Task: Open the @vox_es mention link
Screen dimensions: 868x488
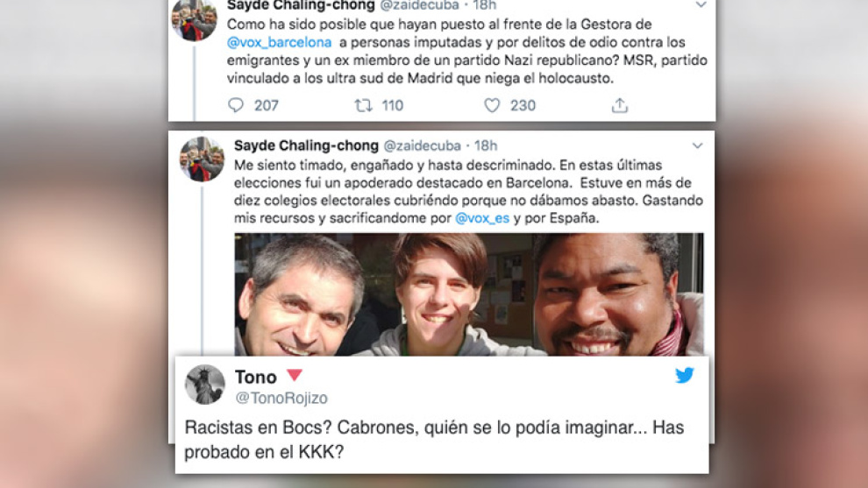Action: pos(481,218)
